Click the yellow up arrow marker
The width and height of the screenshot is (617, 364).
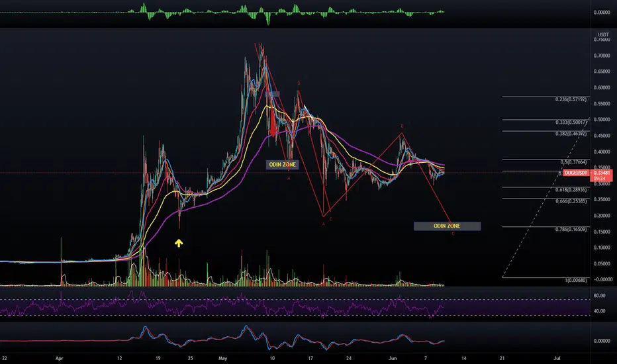pyautogui.click(x=179, y=243)
